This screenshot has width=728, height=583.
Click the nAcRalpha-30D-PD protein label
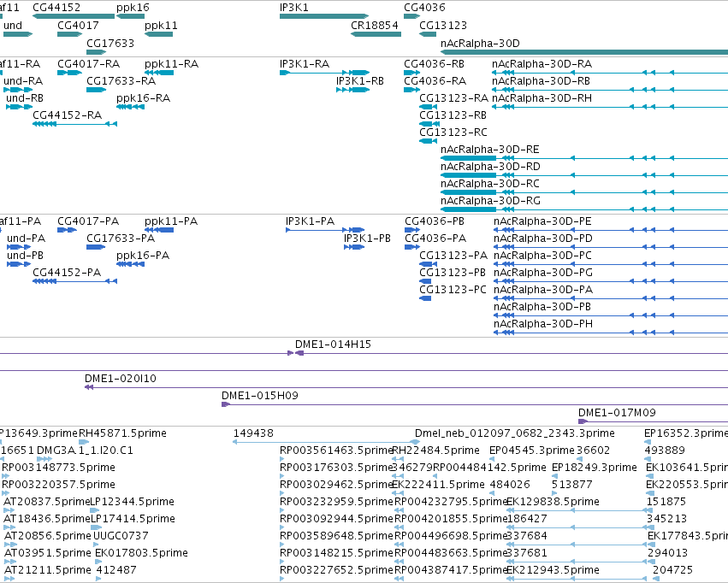[542, 238]
